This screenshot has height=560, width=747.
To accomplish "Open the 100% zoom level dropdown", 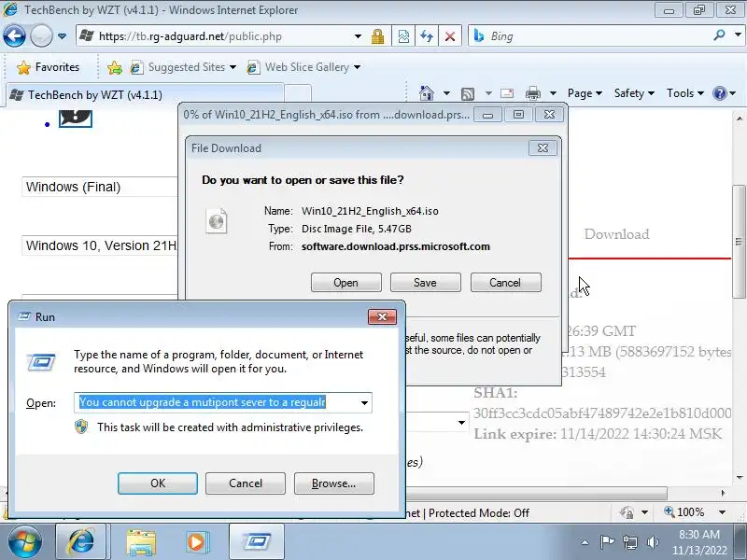I will point(722,512).
